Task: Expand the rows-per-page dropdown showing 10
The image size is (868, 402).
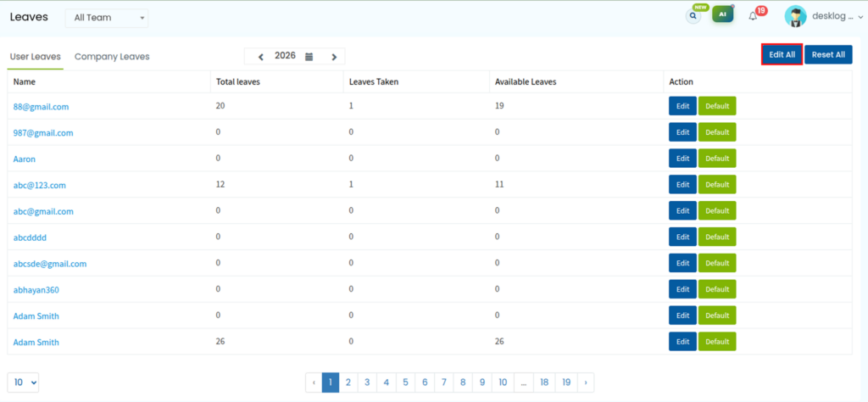Action: coord(23,382)
